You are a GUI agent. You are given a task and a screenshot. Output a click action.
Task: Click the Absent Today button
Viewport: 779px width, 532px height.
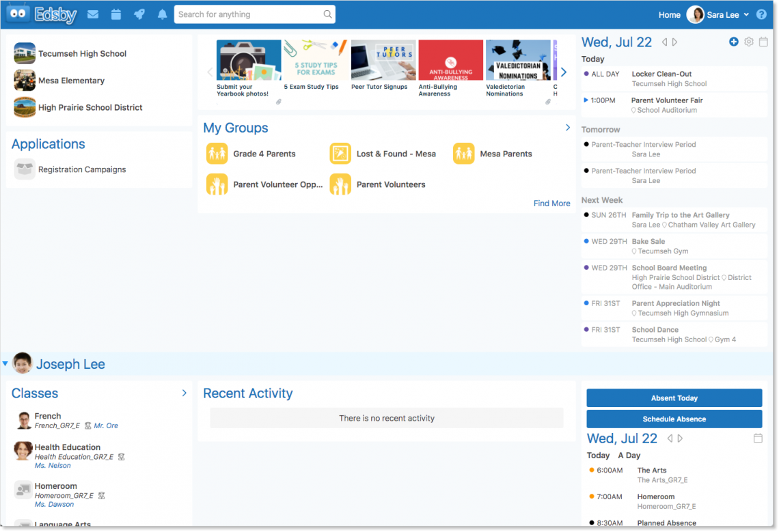674,398
